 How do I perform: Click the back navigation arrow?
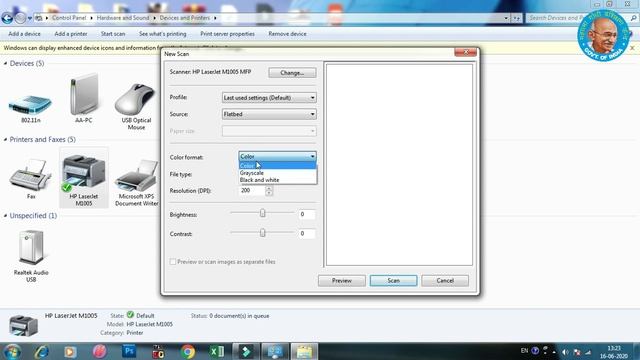point(7,18)
